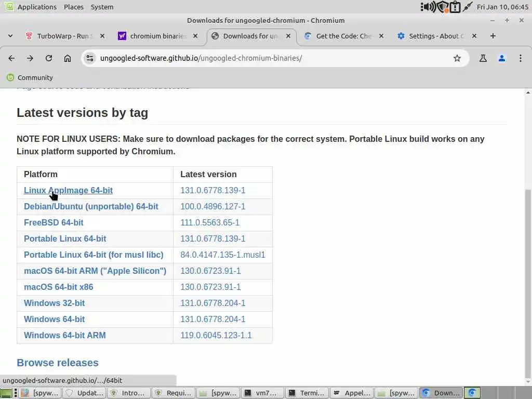This screenshot has width=532, height=399.
Task: Open version 100.0.4896.127-1 link
Action: 212,207
